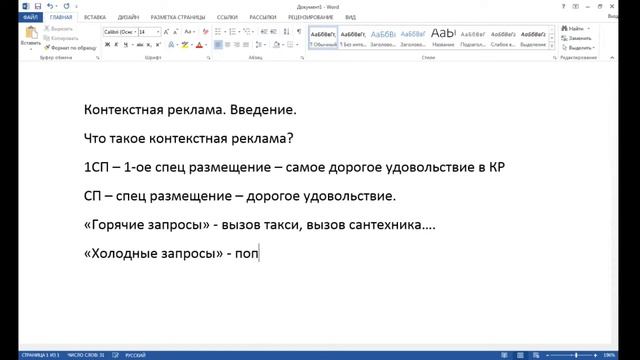Screen dimensions: 640x360
Task: Click the zoom out minus in the status bar
Action: click(548, 355)
